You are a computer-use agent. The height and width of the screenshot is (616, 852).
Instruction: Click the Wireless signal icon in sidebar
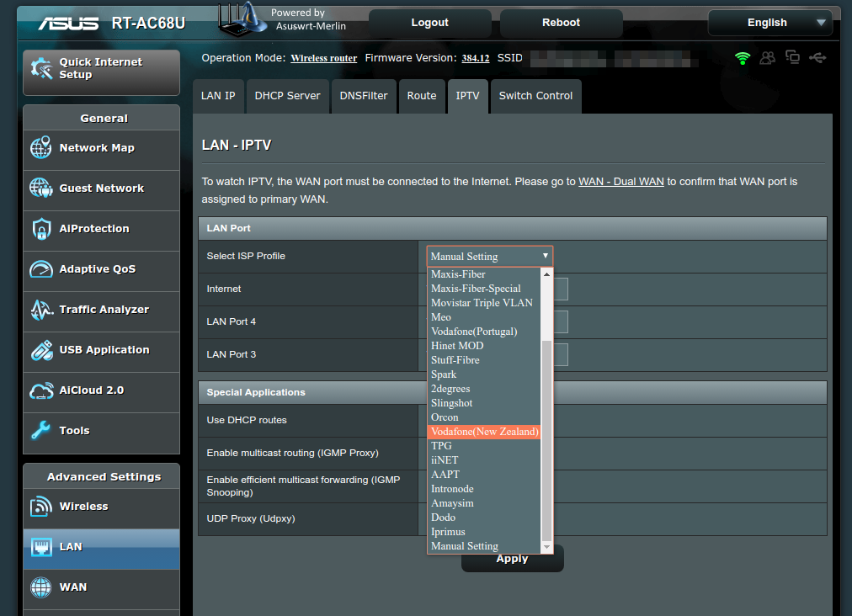(40, 507)
